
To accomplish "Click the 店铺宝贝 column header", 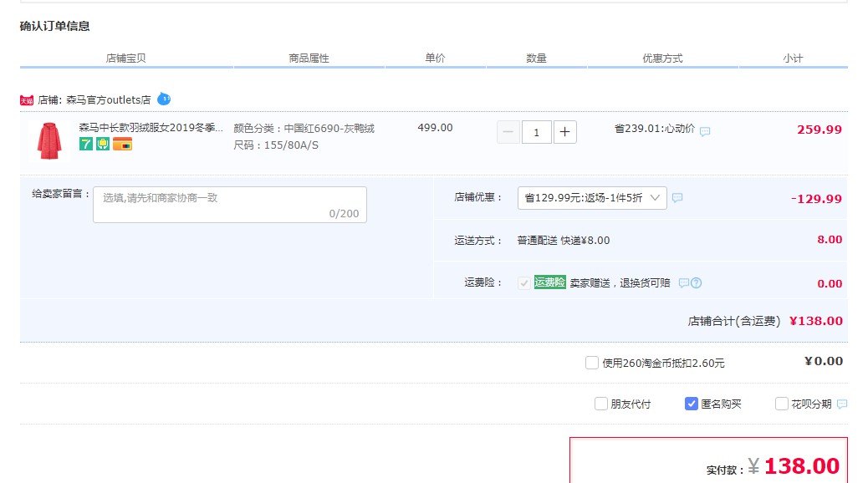I will click(126, 58).
